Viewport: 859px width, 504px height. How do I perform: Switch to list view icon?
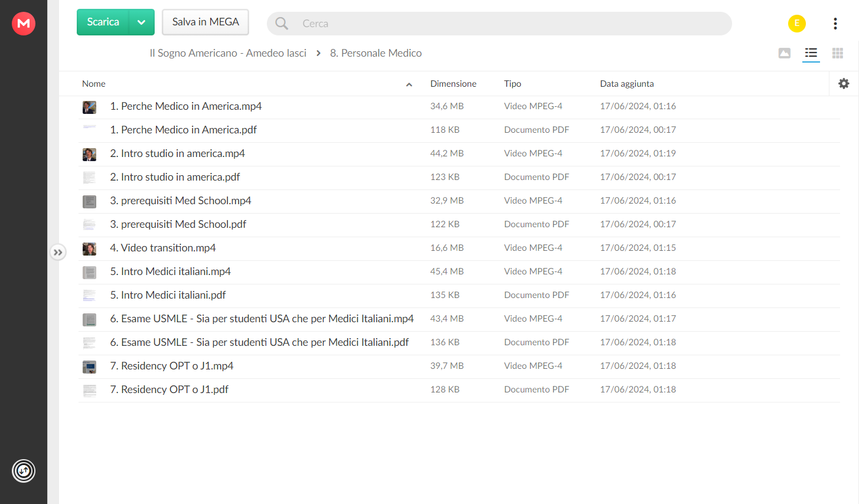tap(811, 53)
